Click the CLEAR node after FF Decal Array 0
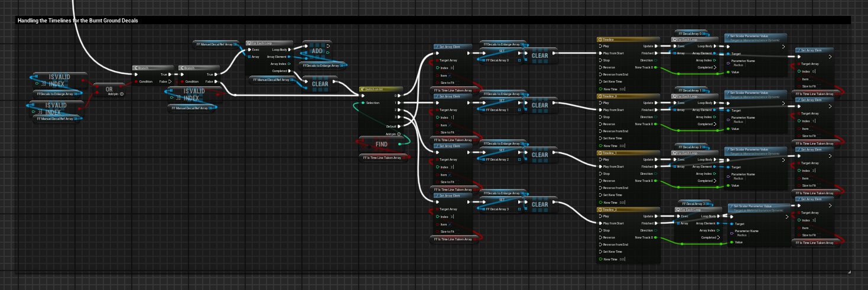Screen dimensions: 868x290 539,56
